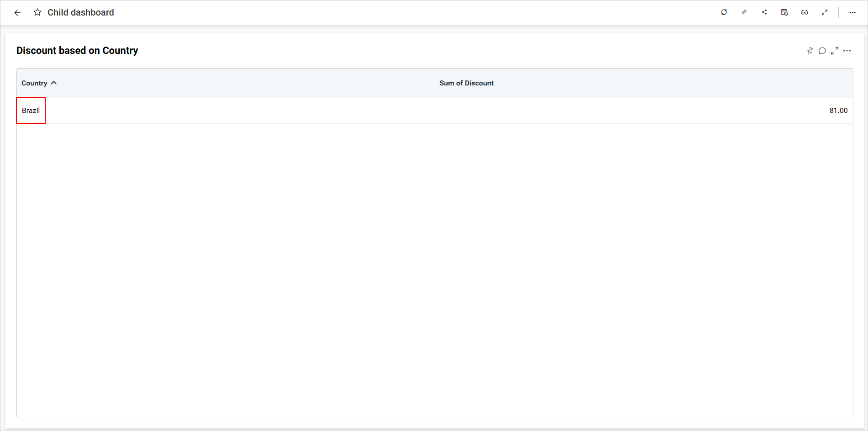
Task: Open the schedule export calendar icon
Action: tap(784, 12)
